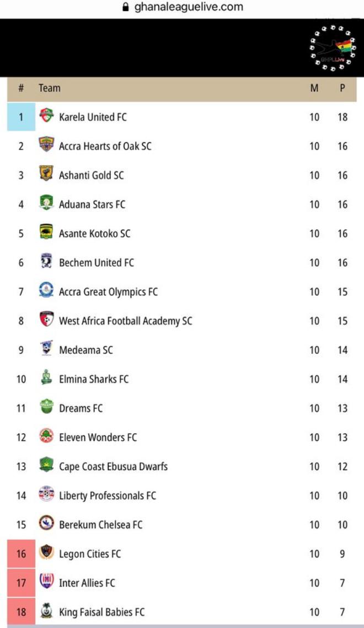The height and width of the screenshot is (628, 364).
Task: Click the Karela United FC crest icon
Action: pyautogui.click(x=46, y=116)
